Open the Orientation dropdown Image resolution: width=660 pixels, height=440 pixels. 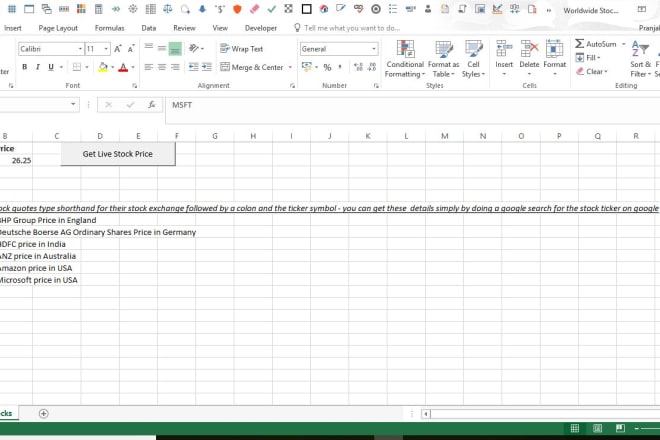(x=196, y=48)
